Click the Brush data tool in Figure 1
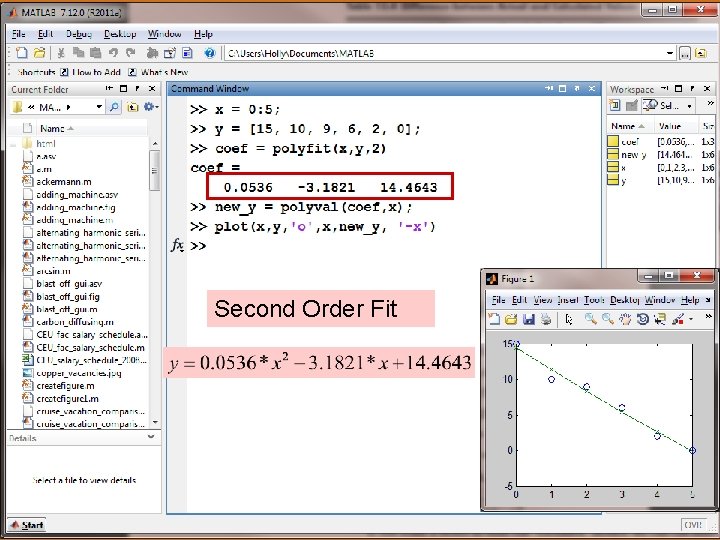 pyautogui.click(x=678, y=319)
